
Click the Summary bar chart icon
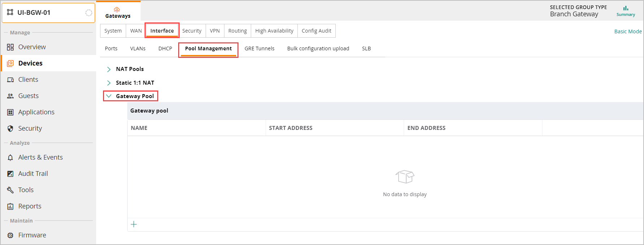pyautogui.click(x=626, y=8)
